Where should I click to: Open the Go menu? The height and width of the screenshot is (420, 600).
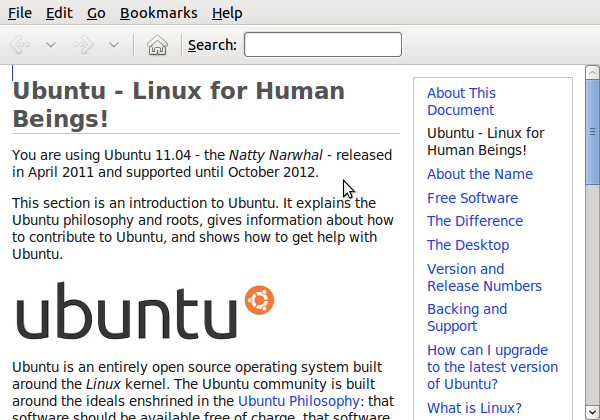96,13
